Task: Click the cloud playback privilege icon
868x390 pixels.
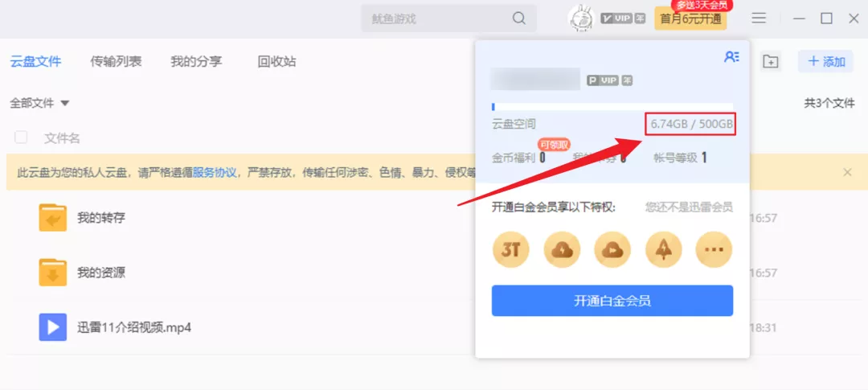Action: [612, 250]
